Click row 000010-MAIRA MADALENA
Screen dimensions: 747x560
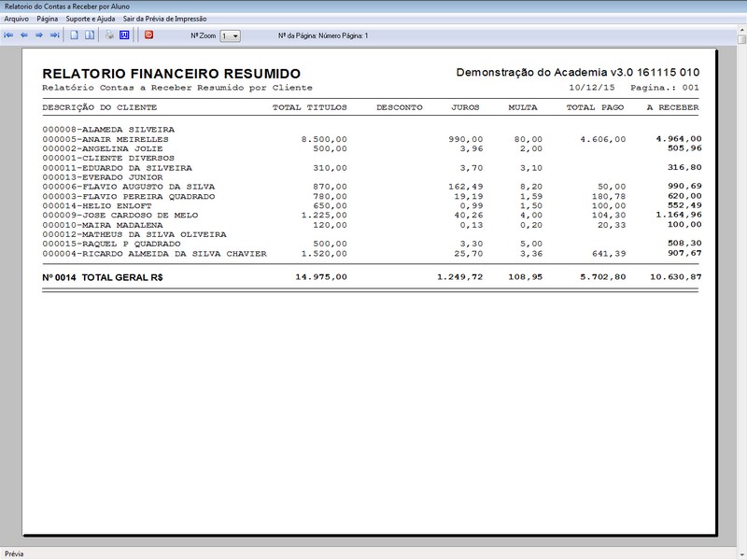point(372,225)
